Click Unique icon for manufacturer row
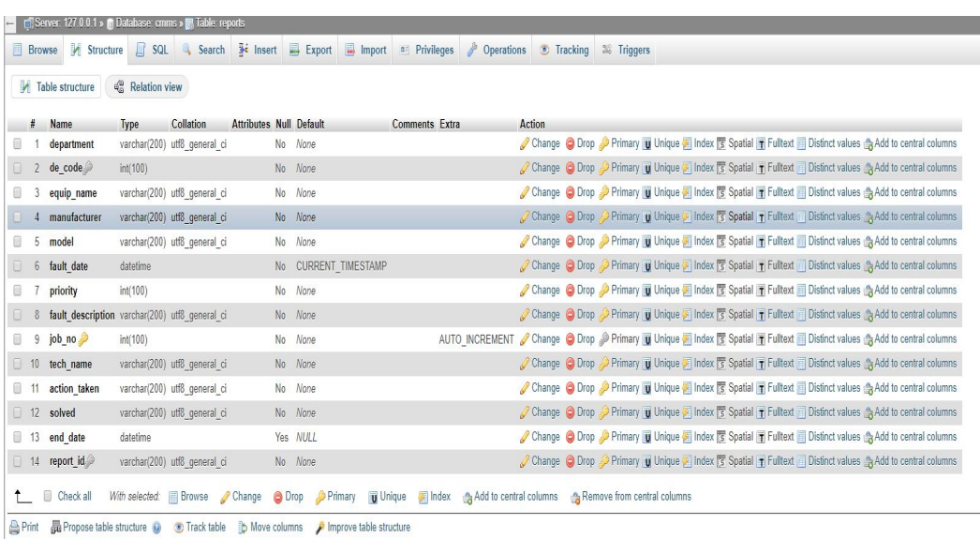 tap(646, 217)
